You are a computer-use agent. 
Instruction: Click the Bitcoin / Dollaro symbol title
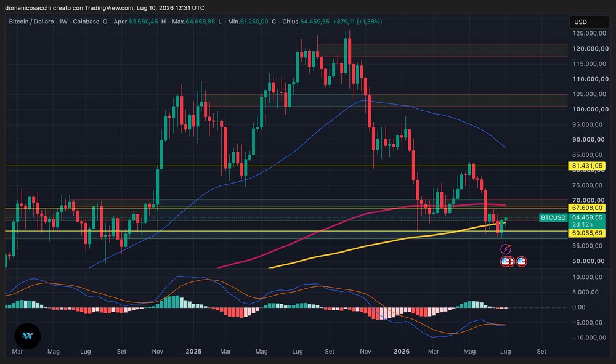click(x=31, y=22)
